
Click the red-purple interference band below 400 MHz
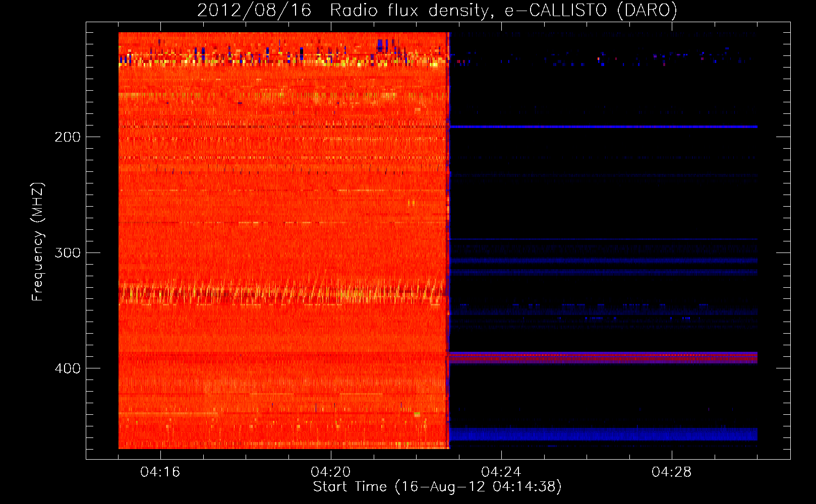[x=603, y=357]
